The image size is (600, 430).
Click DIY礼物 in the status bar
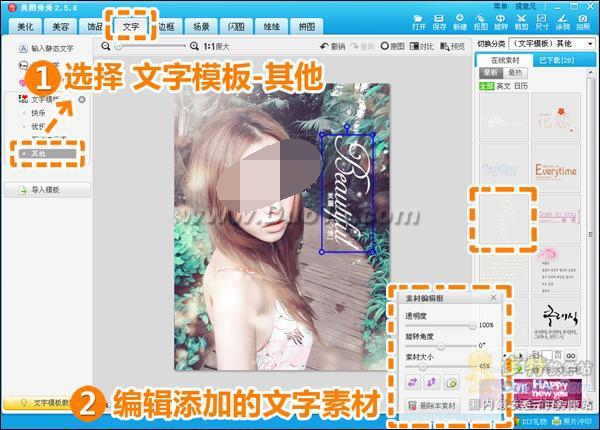click(532, 421)
